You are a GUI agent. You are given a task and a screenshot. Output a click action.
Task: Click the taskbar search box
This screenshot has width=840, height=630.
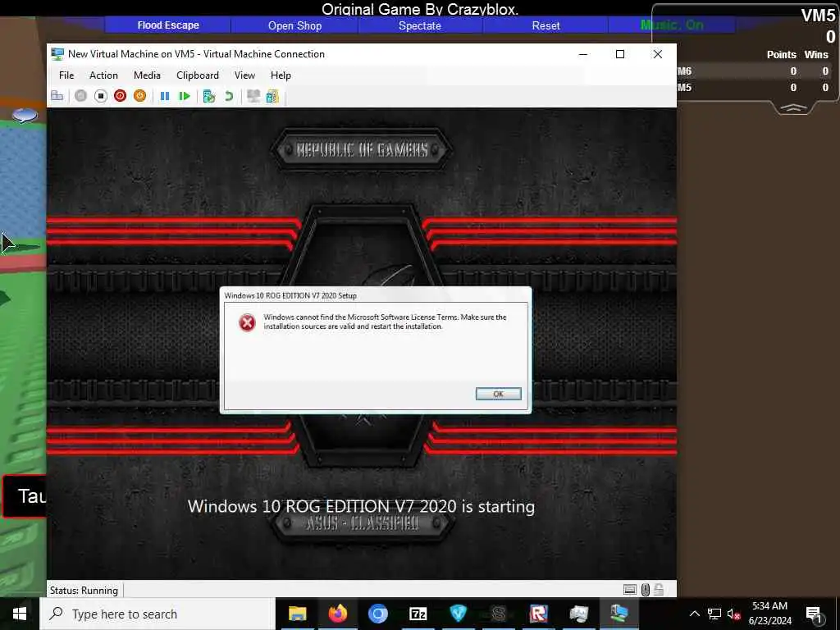click(157, 614)
